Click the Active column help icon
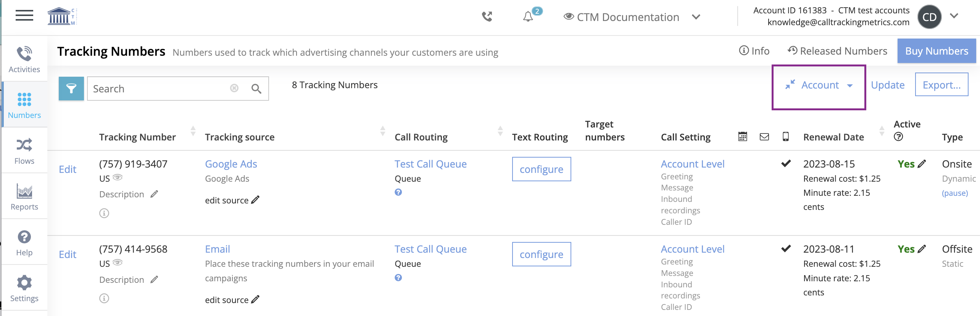 [898, 137]
